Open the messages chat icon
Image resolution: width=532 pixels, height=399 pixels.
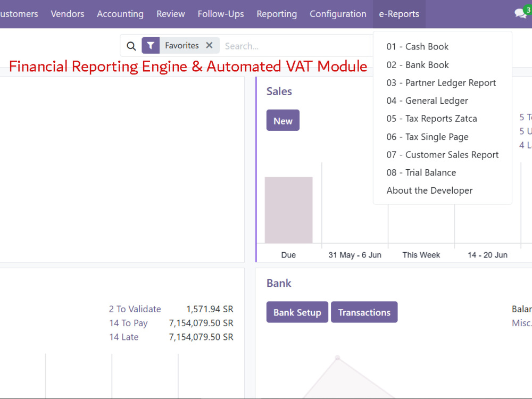[x=520, y=14]
